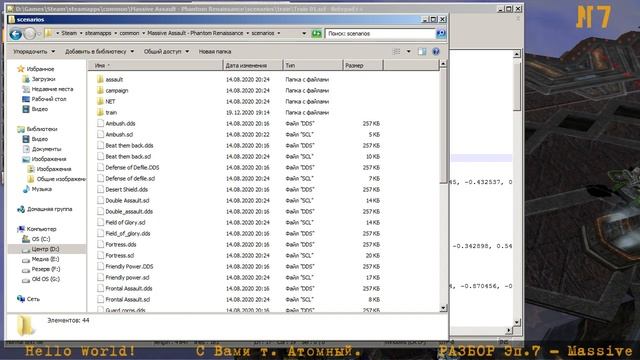640x360 pixels.
Task: Open the train folder icon
Action: [x=100, y=112]
